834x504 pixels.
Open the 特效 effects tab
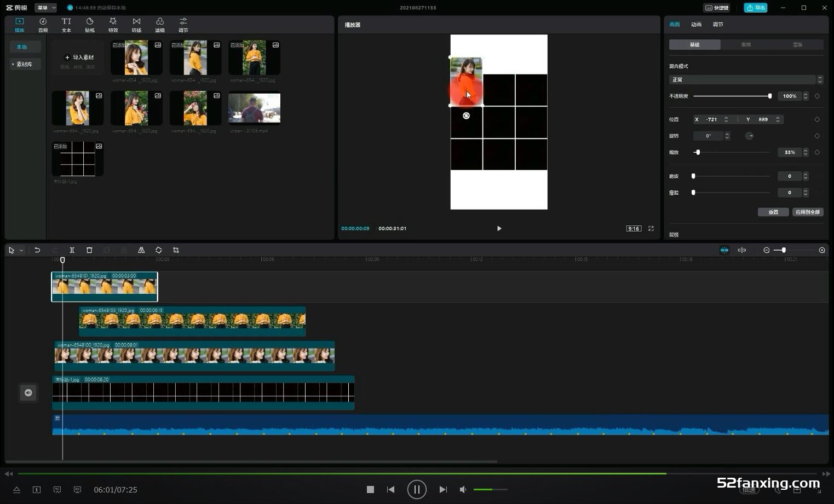pyautogui.click(x=113, y=25)
